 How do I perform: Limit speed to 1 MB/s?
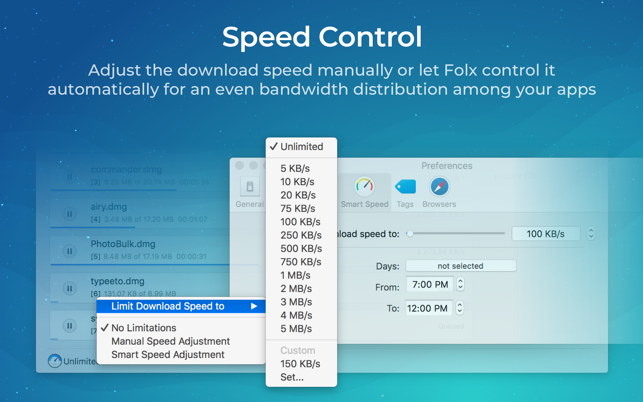coord(301,275)
